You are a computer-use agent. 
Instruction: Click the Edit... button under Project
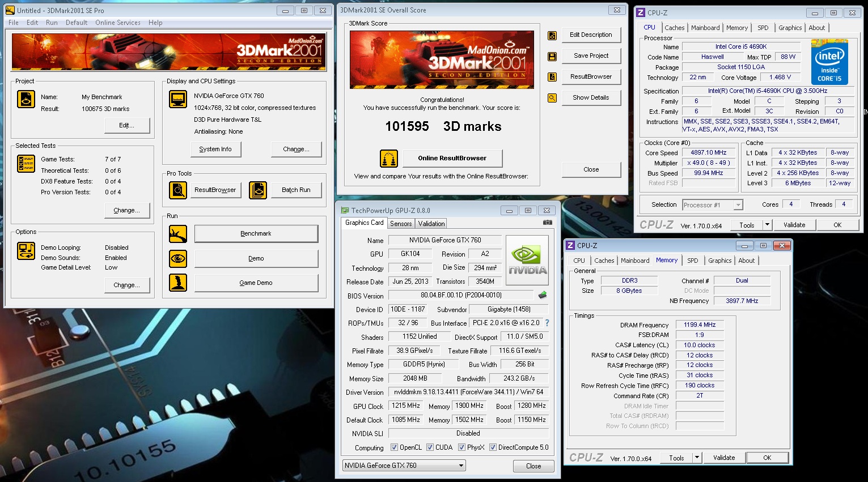click(x=127, y=125)
